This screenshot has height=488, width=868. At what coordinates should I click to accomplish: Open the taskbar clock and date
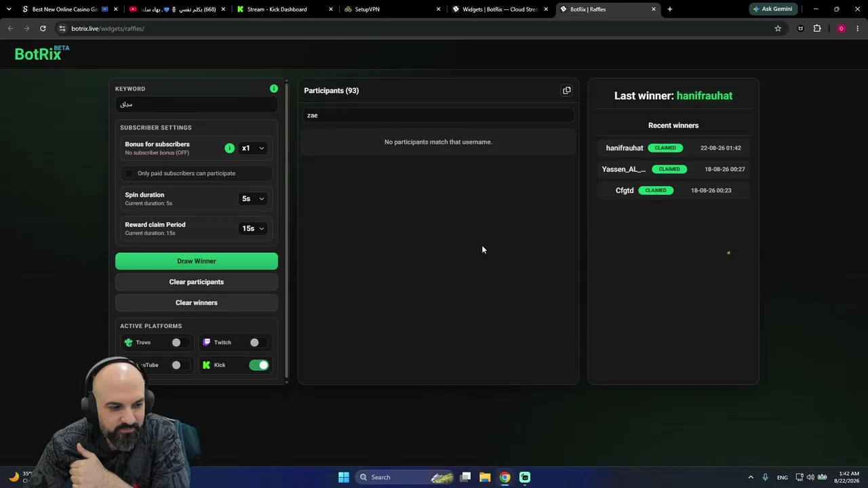[848, 477]
